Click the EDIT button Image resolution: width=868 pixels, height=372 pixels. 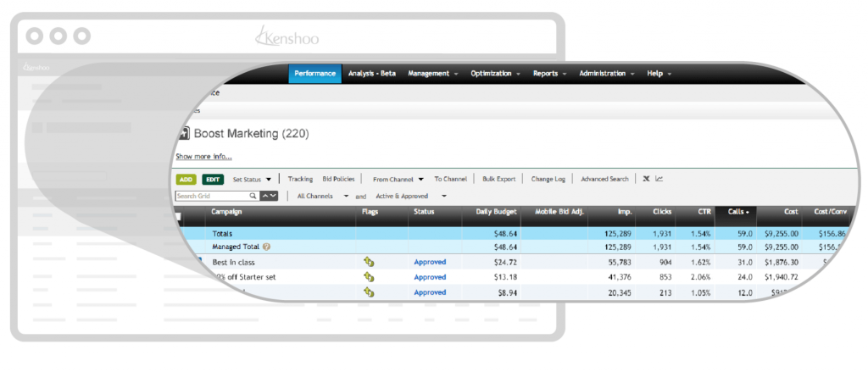(213, 180)
